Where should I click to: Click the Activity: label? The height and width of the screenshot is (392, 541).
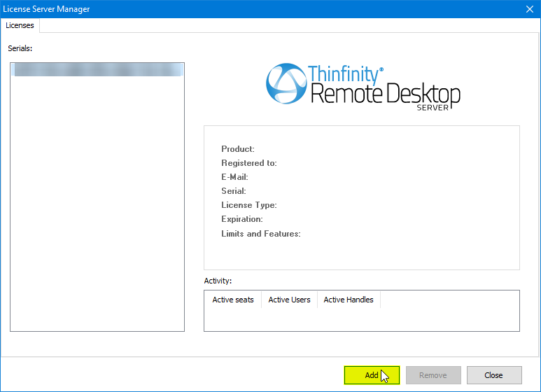coord(218,281)
